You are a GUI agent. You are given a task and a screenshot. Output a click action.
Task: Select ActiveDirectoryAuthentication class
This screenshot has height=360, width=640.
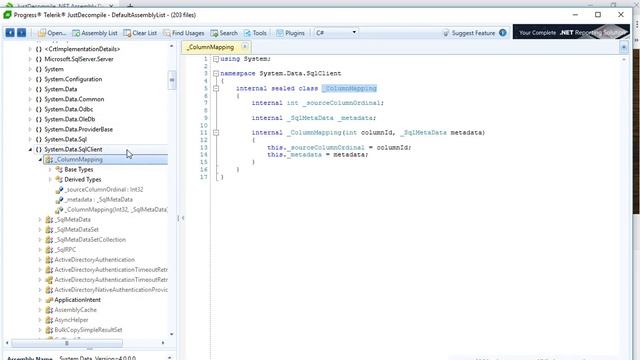(x=94, y=260)
